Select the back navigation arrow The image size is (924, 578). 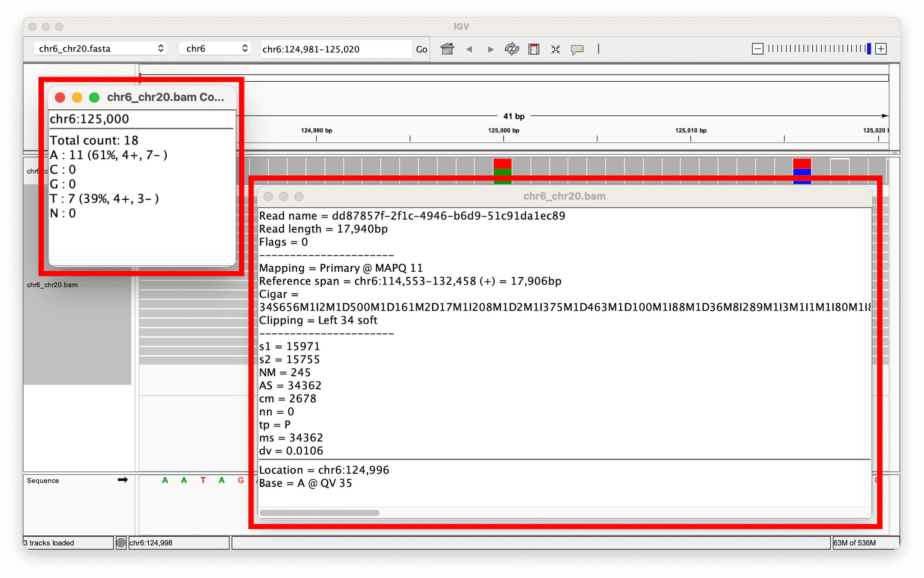coord(469,49)
